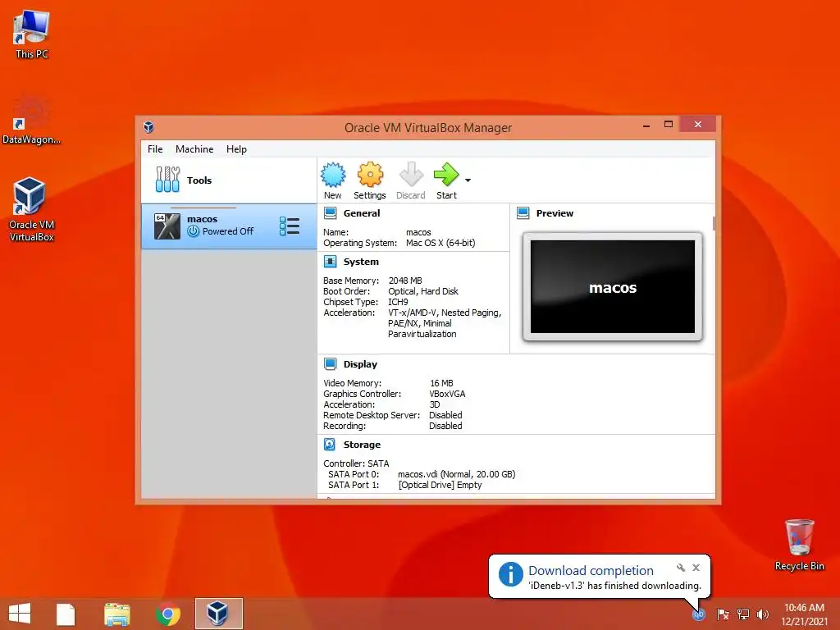Click the 2048 MB base memory value
840x630 pixels.
[405, 281]
